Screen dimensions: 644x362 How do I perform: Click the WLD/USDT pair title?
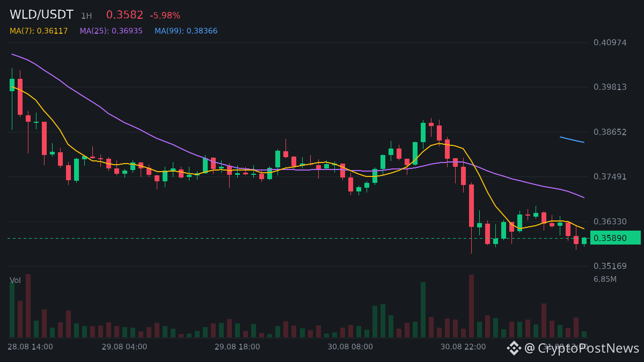pos(41,15)
